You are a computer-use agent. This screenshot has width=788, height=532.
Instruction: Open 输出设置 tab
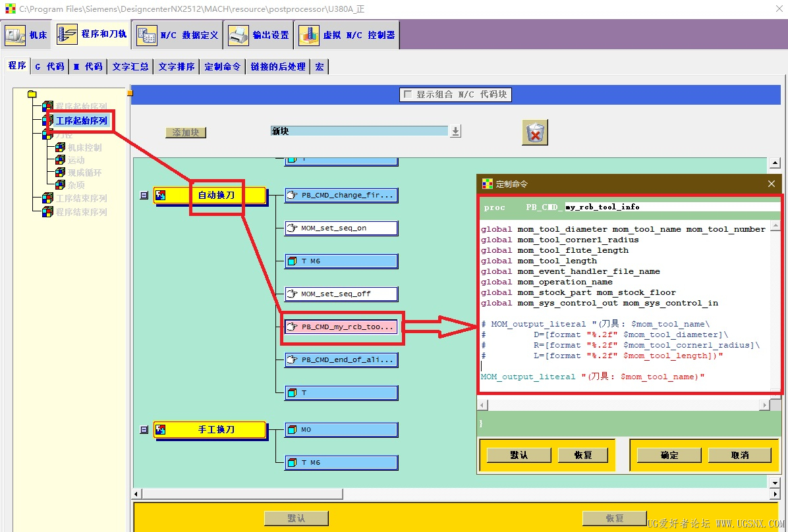[258, 35]
